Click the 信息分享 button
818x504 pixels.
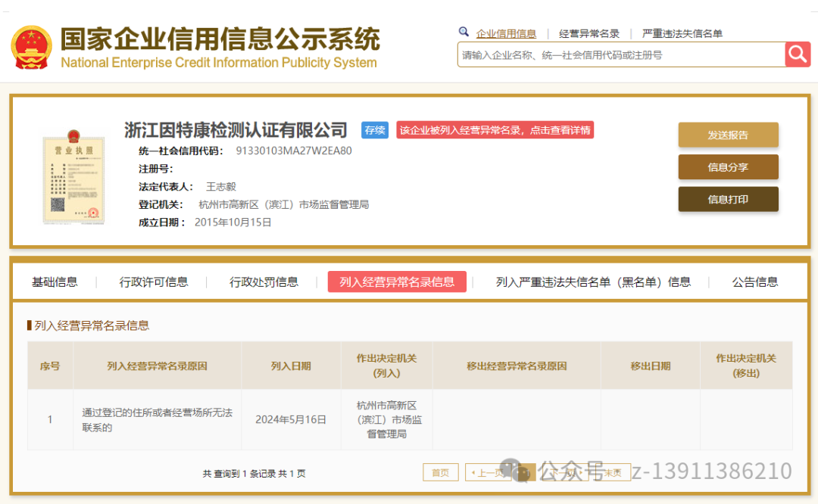pos(728,166)
